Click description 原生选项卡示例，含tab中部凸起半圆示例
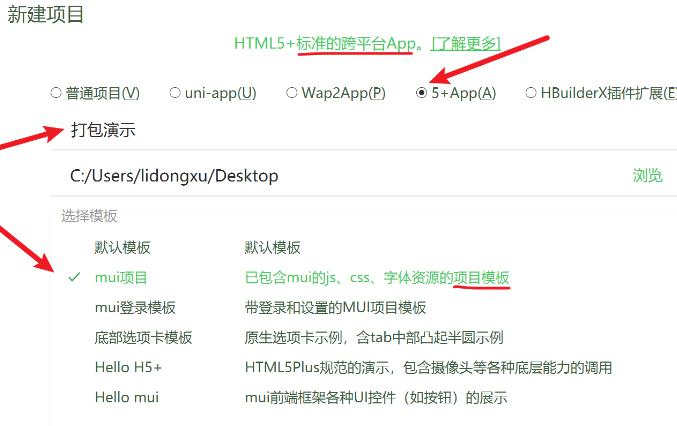The image size is (677, 426). pyautogui.click(x=374, y=338)
